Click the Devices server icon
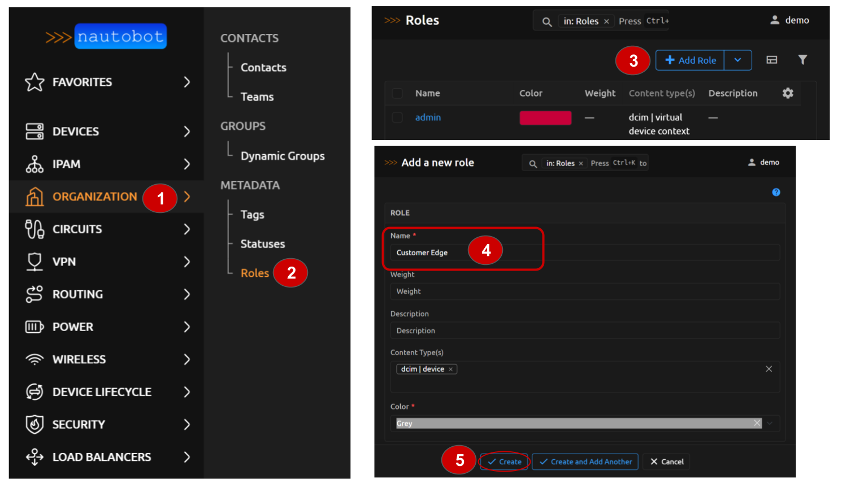Image resolution: width=868 pixels, height=488 pixels. (x=34, y=132)
